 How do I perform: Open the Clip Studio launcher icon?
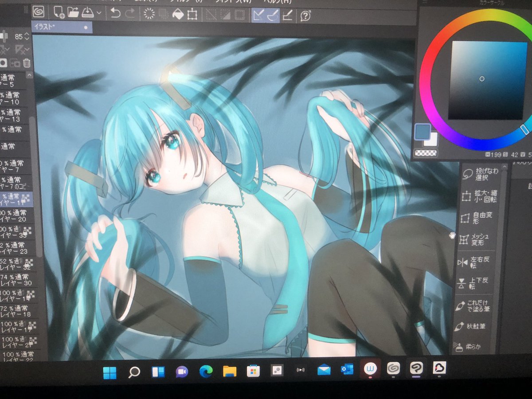[x=39, y=11]
